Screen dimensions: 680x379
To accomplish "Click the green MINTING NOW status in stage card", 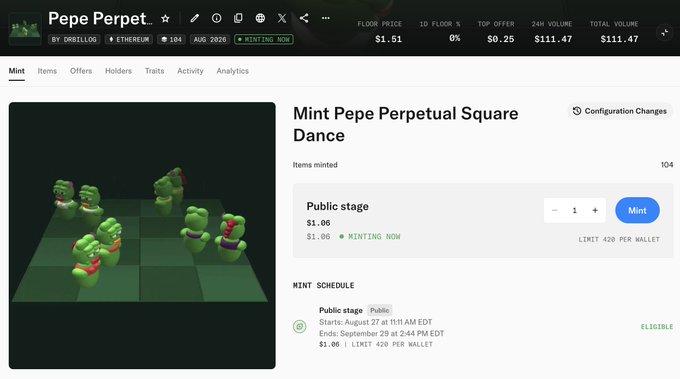I will click(x=370, y=237).
